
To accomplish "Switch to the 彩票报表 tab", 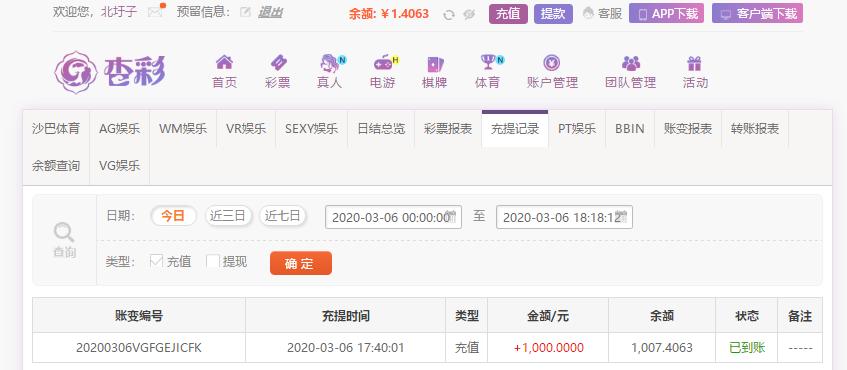I will [448, 129].
